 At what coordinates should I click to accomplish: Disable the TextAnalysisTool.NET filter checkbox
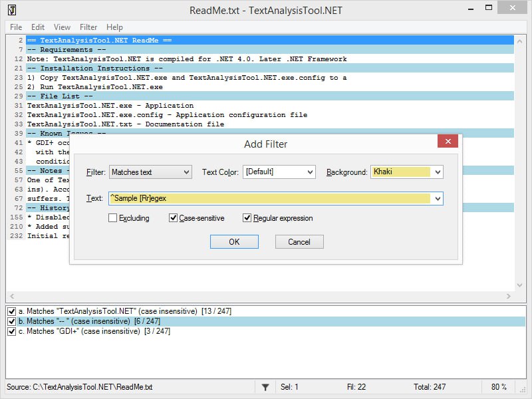pos(12,311)
